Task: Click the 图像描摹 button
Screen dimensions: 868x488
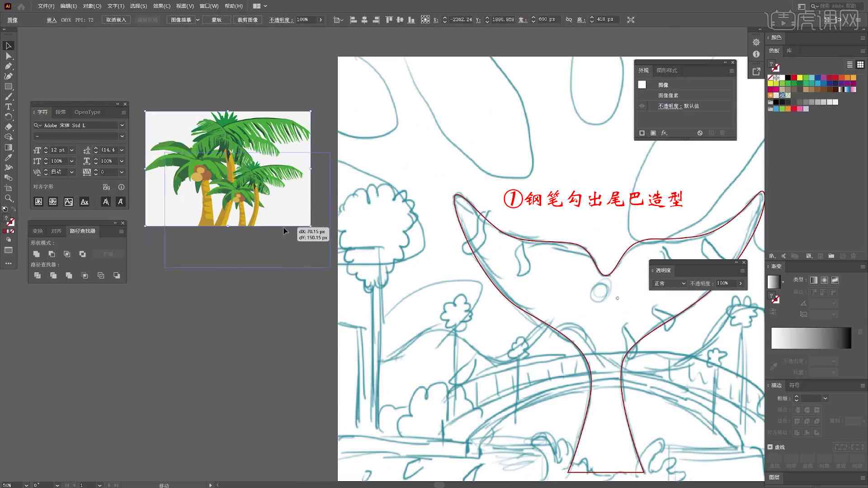Action: (180, 20)
